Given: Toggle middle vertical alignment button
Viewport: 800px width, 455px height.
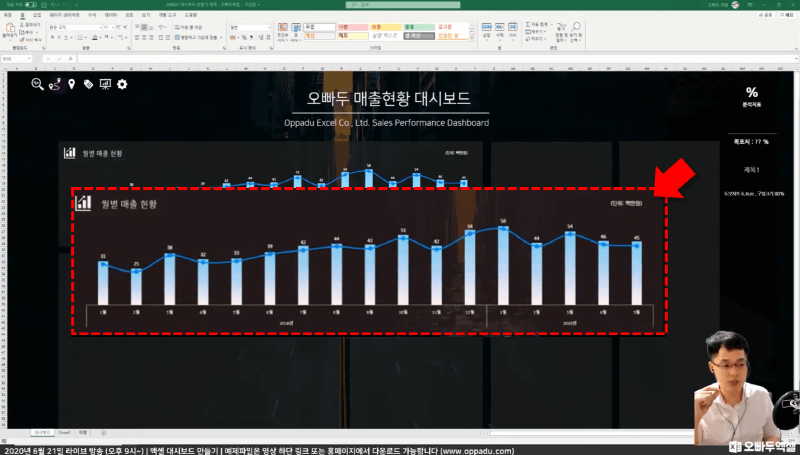Looking at the screenshot, I should click(x=144, y=27).
